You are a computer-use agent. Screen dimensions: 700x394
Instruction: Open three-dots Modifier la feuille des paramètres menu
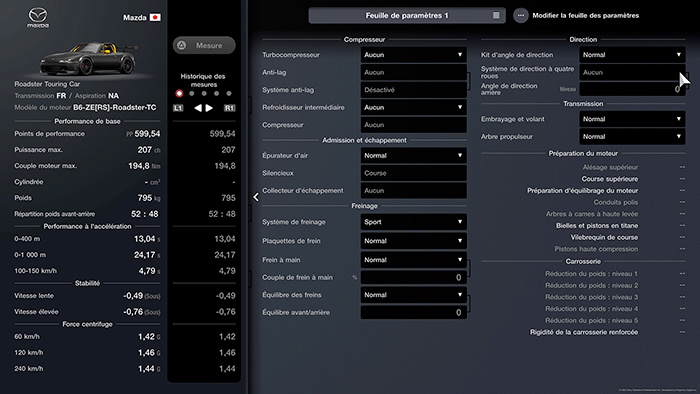tap(521, 16)
